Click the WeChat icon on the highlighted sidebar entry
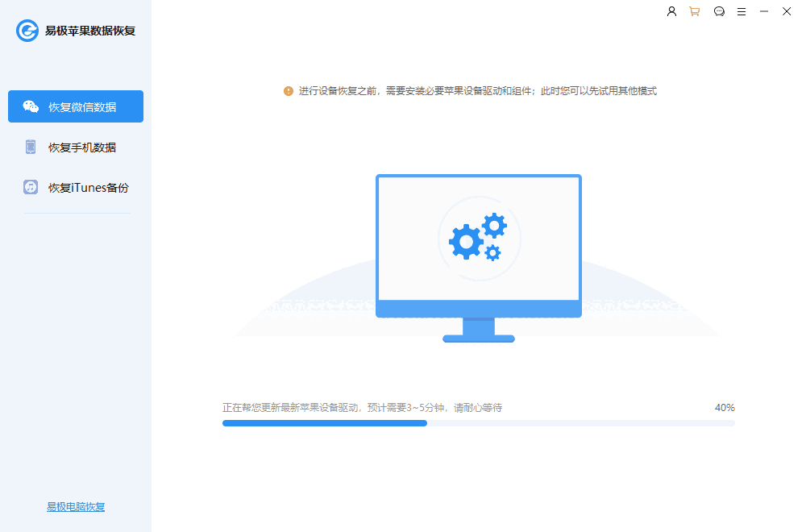 (x=30, y=106)
